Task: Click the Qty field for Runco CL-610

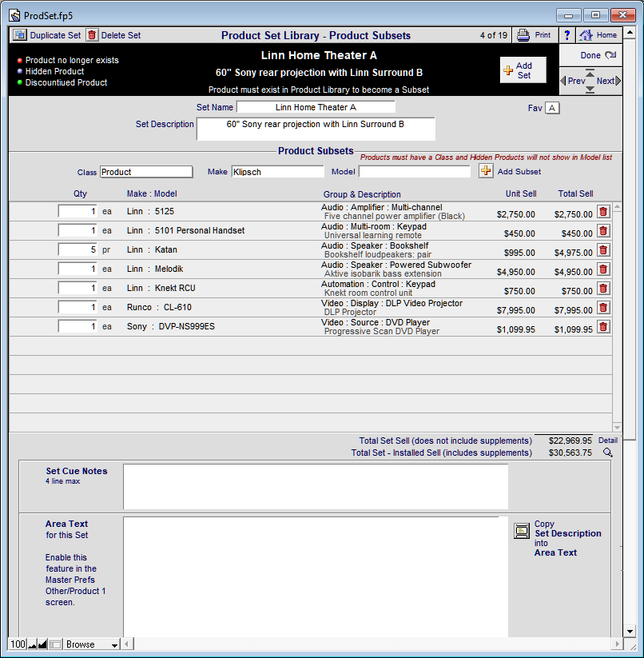Action: pos(78,307)
